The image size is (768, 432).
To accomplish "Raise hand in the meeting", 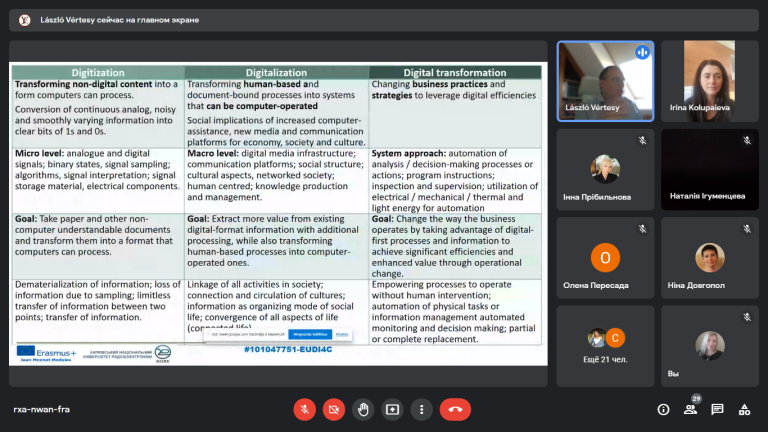I will coord(363,409).
